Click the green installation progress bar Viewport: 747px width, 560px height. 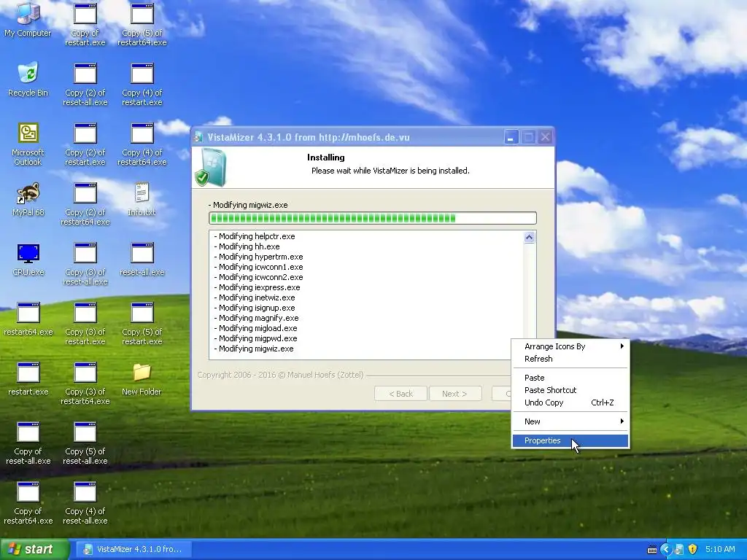[373, 218]
